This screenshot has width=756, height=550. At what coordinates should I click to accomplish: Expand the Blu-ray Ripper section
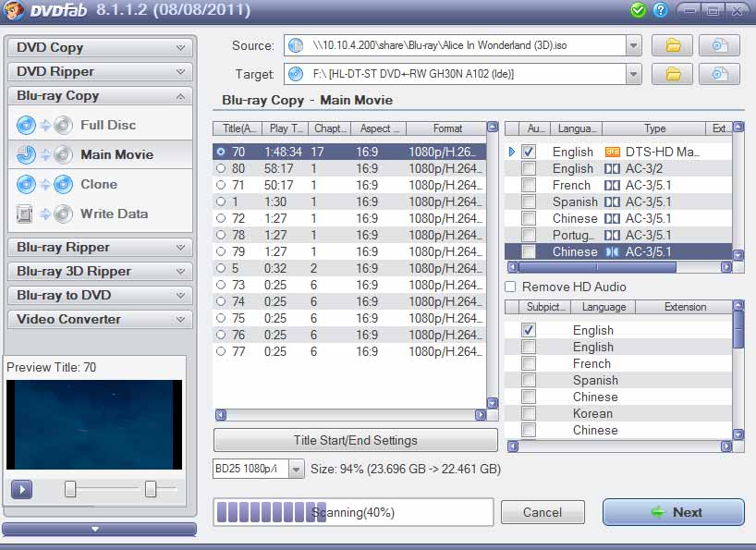(x=100, y=248)
